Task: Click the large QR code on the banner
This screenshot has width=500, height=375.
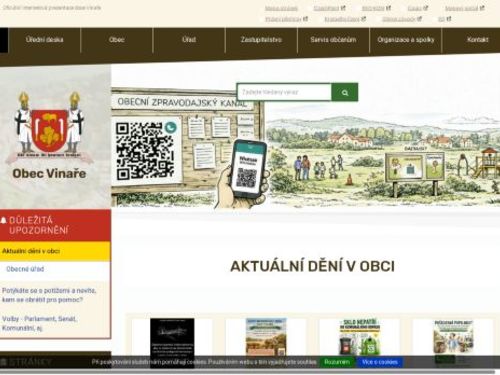Action: [x=145, y=151]
